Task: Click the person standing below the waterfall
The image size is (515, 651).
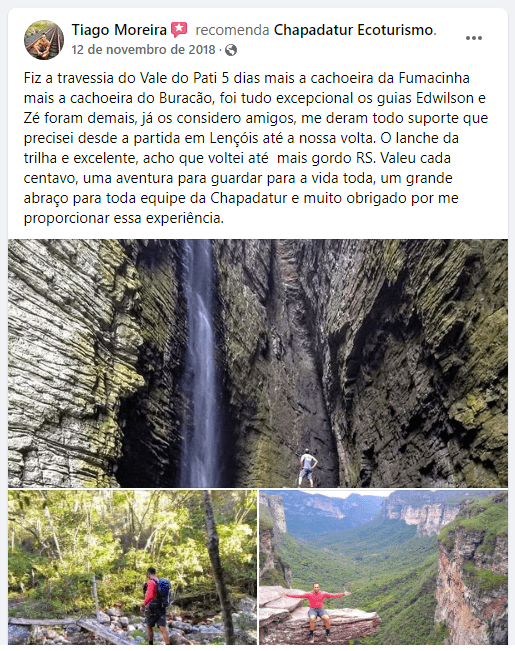Action: pos(307,468)
